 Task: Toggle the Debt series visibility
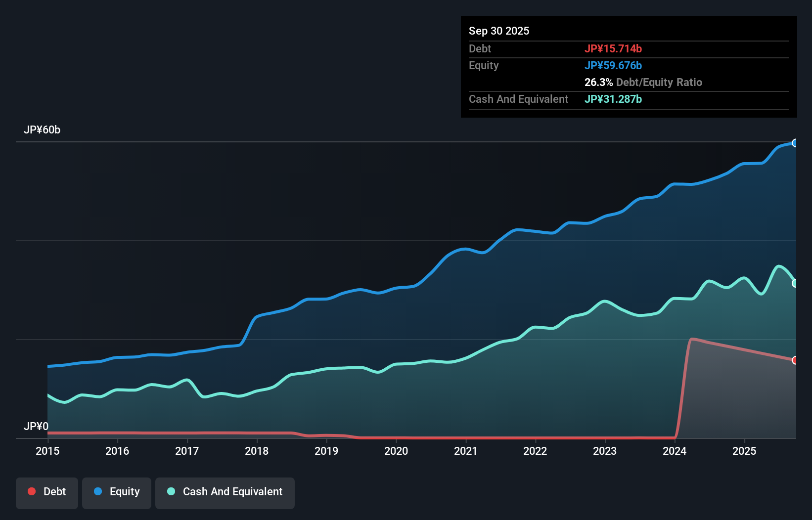[47, 492]
